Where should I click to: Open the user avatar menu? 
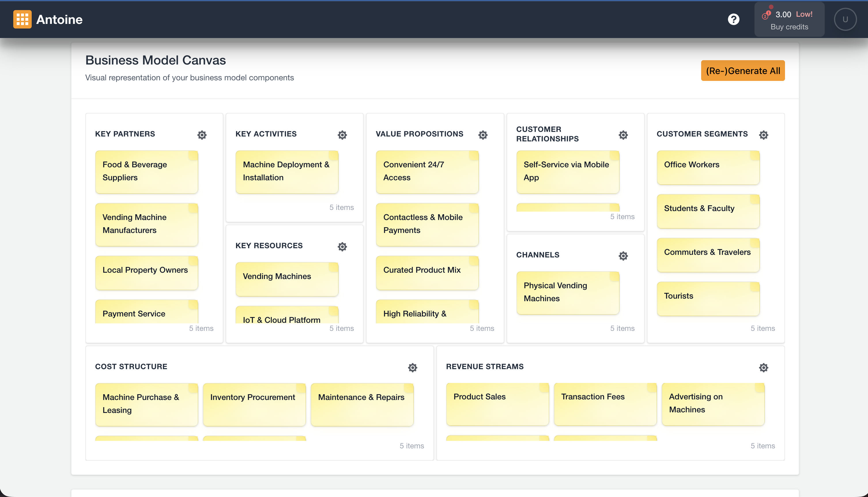click(845, 20)
